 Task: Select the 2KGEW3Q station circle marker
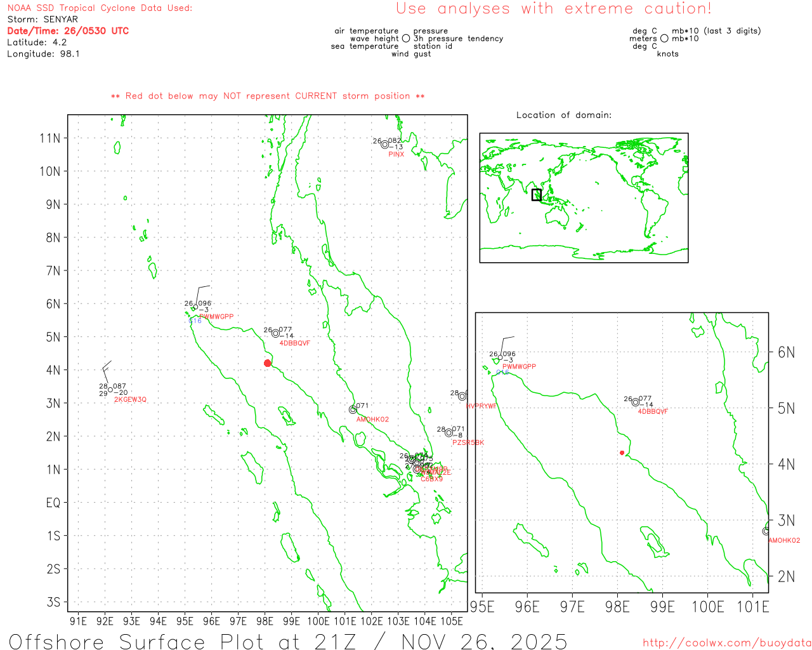coord(110,390)
